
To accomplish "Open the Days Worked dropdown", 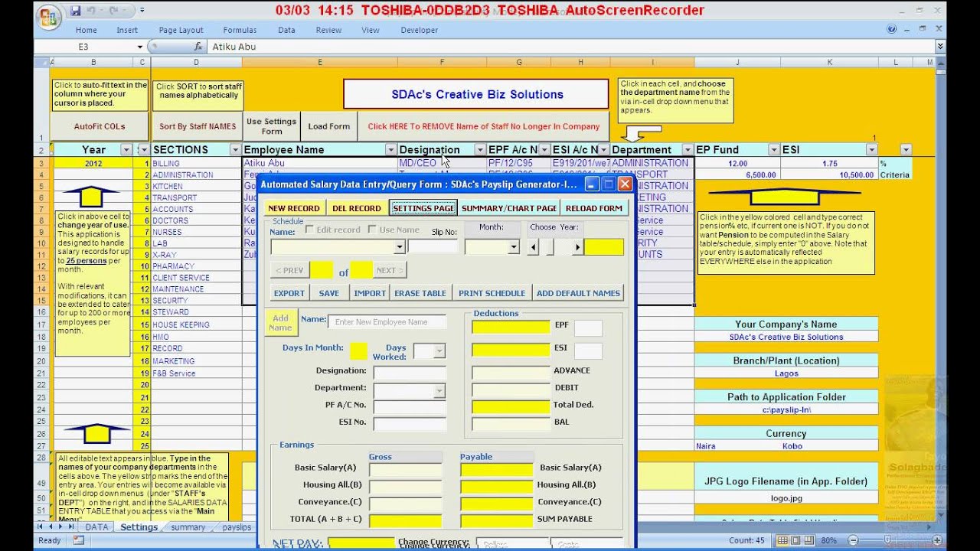I will pos(439,351).
